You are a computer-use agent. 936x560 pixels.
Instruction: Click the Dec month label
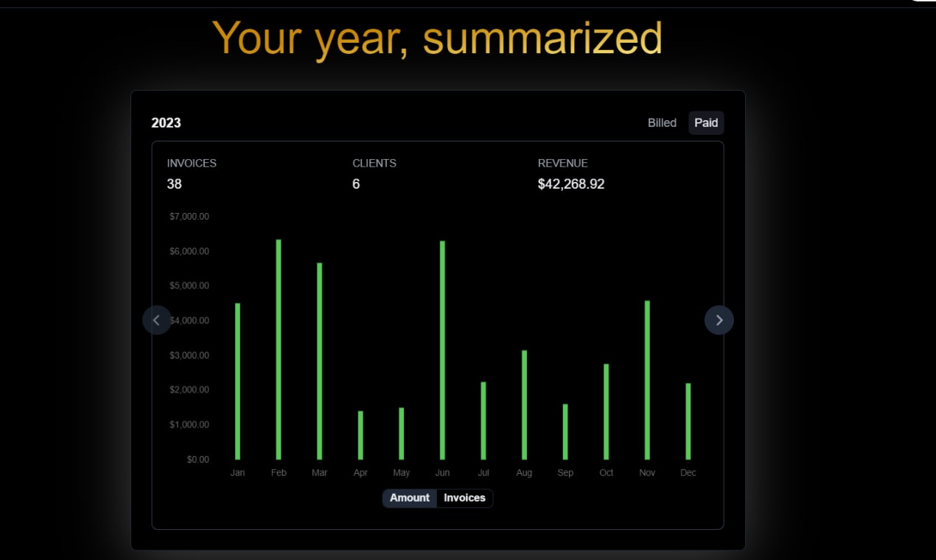(688, 473)
